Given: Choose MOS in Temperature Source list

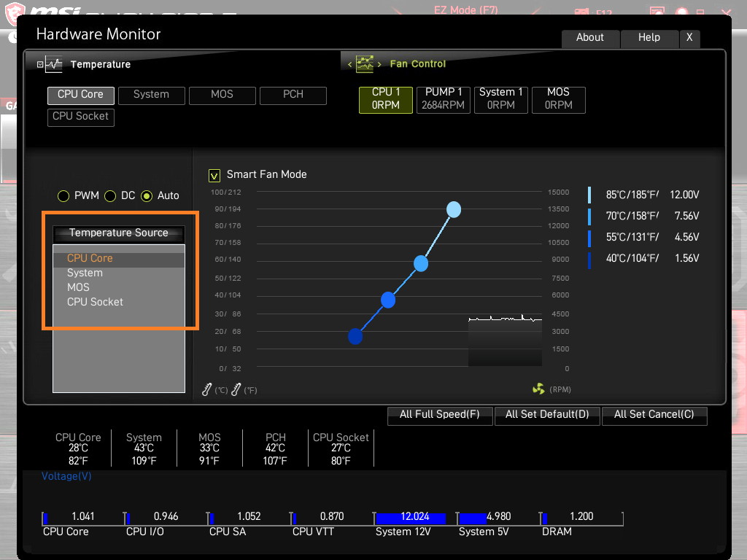Looking at the screenshot, I should [78, 287].
